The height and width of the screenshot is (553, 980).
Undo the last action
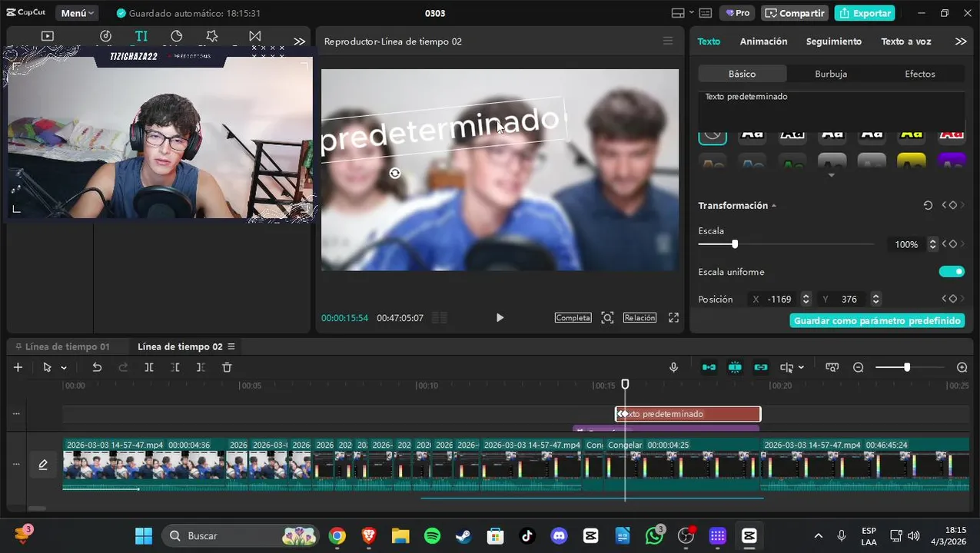97,368
